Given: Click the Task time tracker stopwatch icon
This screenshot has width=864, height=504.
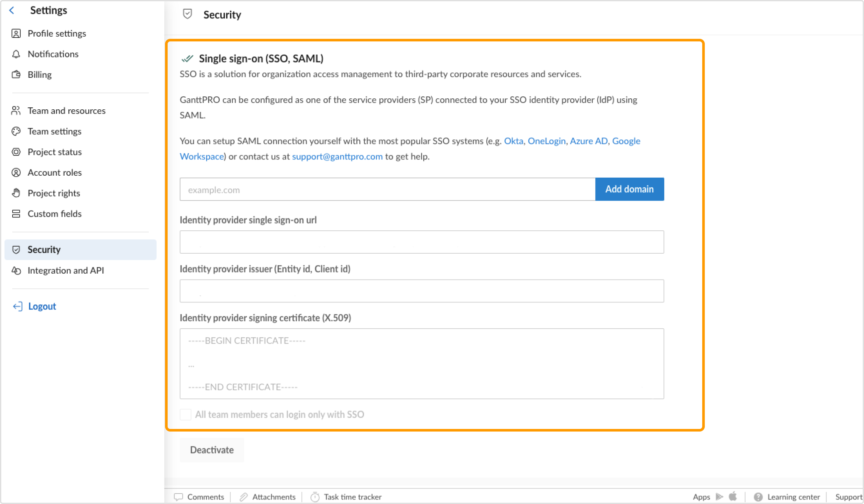Looking at the screenshot, I should 315,497.
